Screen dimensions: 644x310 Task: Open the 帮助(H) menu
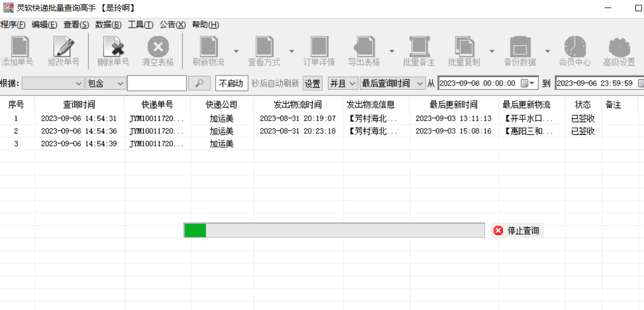coord(206,25)
